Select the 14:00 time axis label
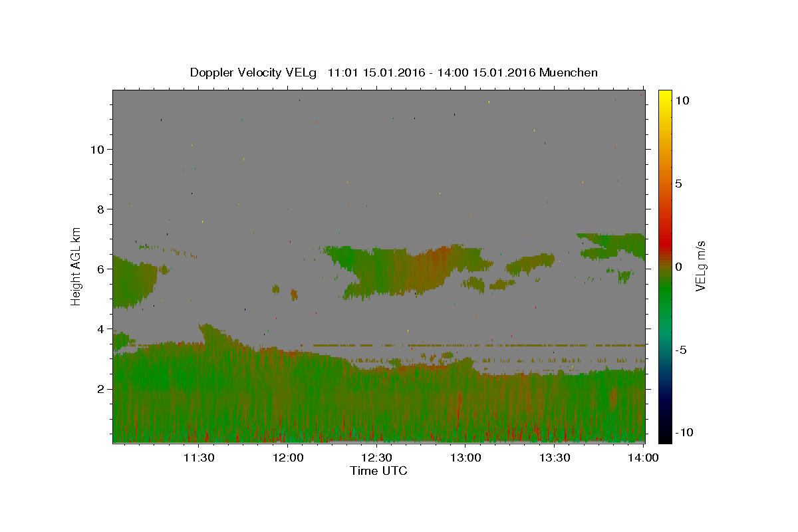Viewport: 798px width, 532px height. [643, 458]
